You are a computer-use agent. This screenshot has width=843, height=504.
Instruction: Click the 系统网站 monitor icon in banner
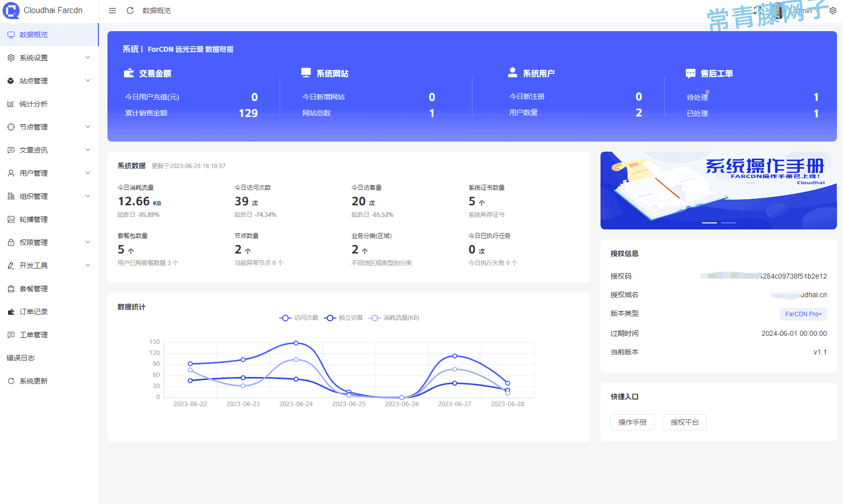click(306, 72)
